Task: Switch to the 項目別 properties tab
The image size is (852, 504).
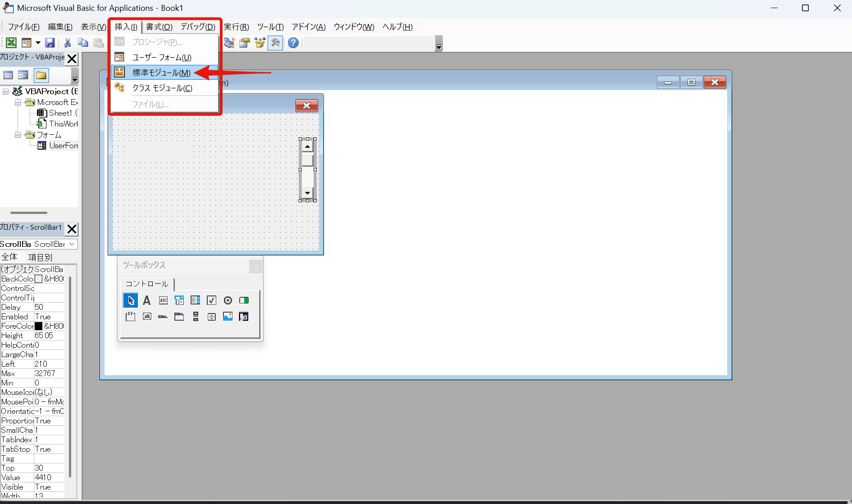Action: coord(40,257)
